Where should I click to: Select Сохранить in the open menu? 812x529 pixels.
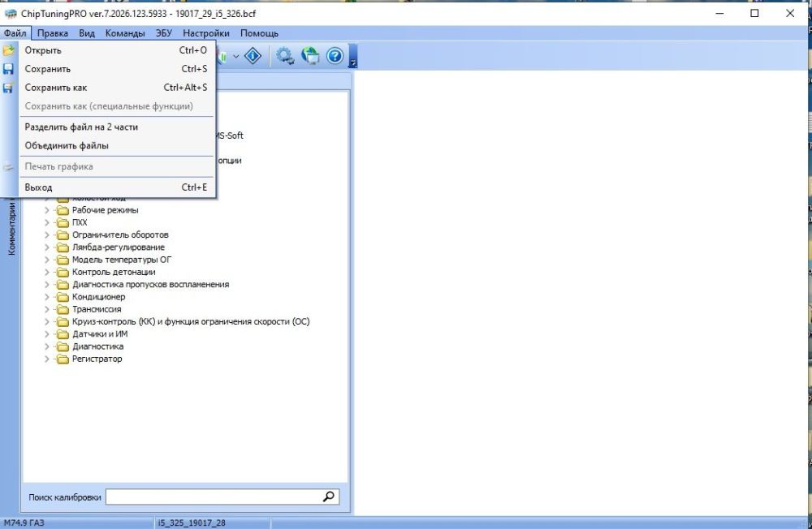pyautogui.click(x=116, y=69)
